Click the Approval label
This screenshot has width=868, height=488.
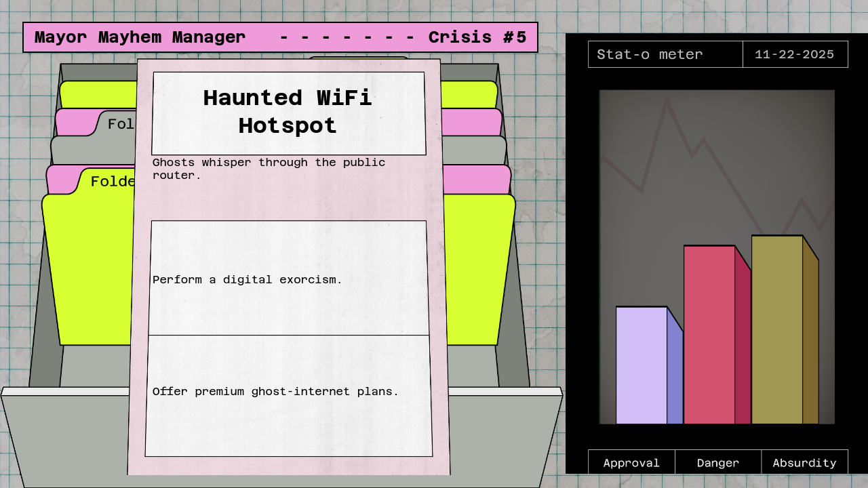631,462
